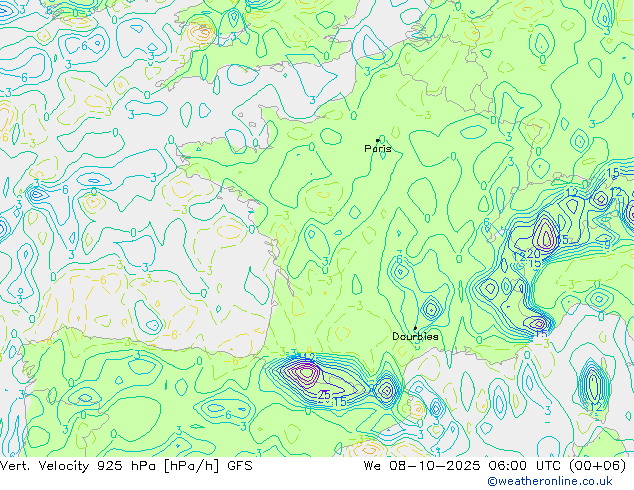Click the Vert. Velocity 925 hPa title
Screen dimensions: 634x490
pyautogui.click(x=78, y=466)
